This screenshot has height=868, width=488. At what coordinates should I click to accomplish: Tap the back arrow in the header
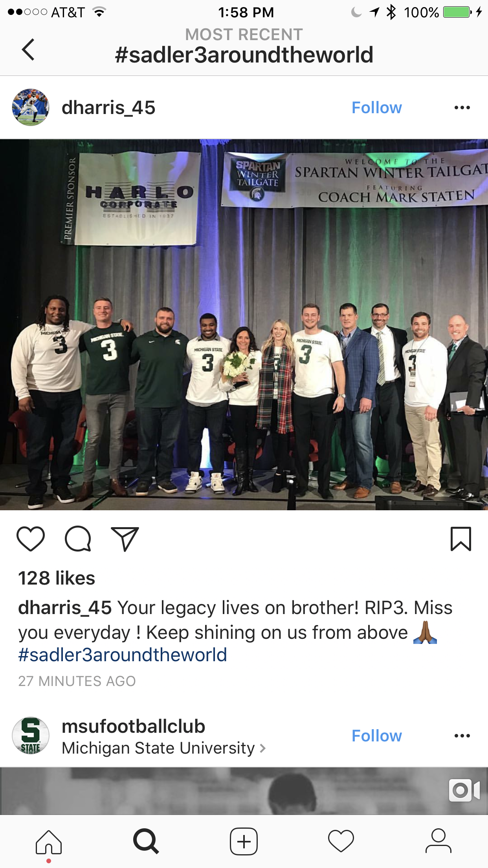pos(28,50)
